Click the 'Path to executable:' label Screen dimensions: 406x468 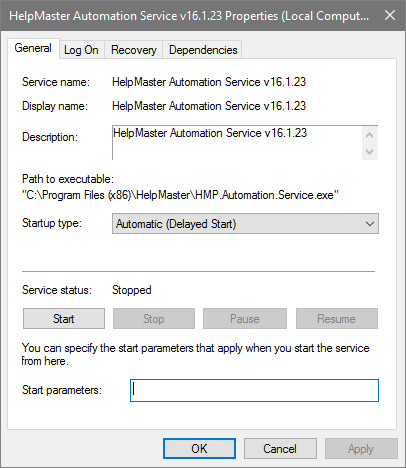[x=68, y=179]
